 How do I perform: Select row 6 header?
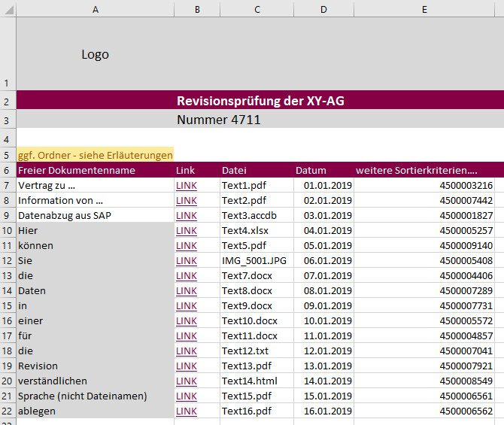click(x=8, y=171)
